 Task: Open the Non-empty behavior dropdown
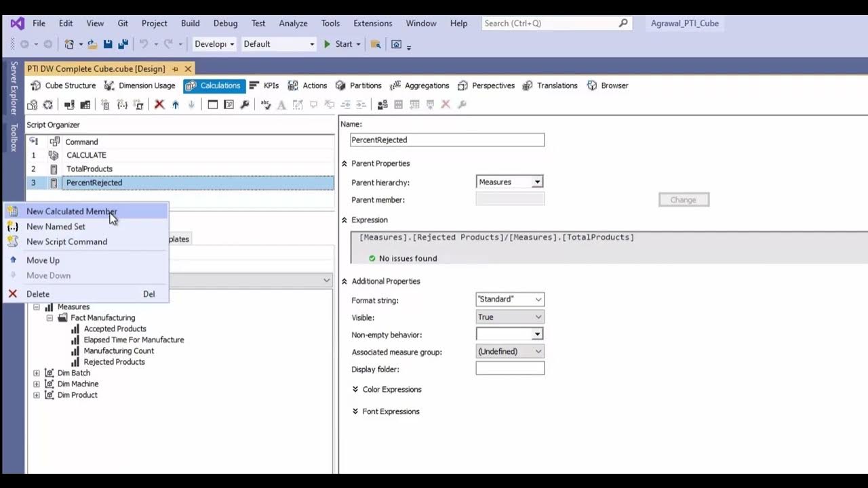[537, 334]
